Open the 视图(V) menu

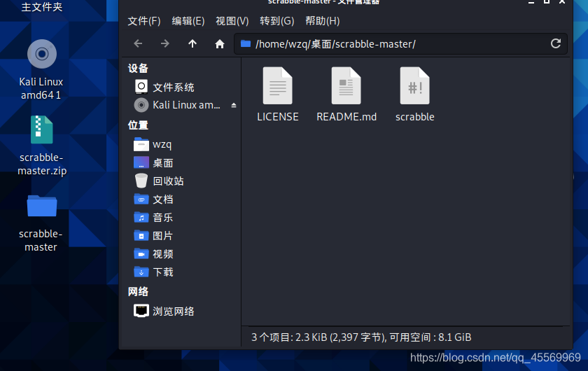[232, 21]
